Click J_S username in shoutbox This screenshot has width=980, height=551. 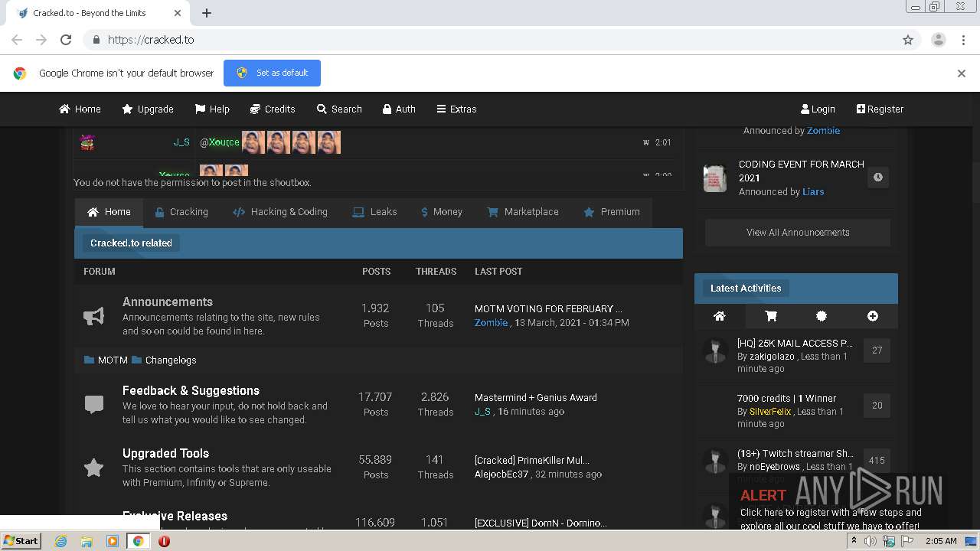[x=181, y=142]
